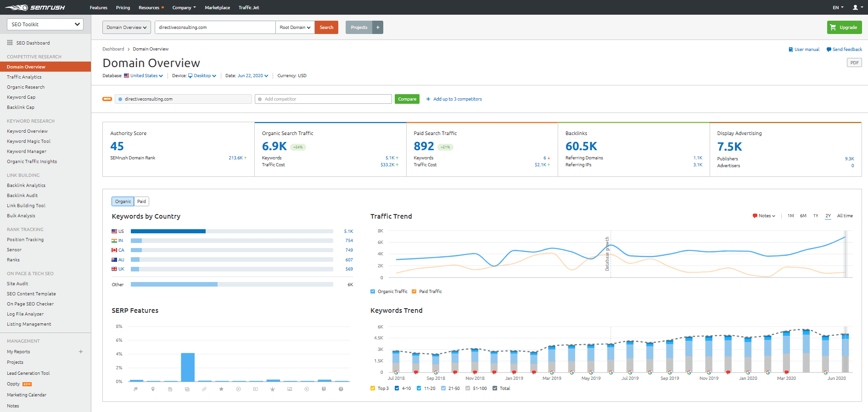Switch the chart view to Paid
Screen dimensions: 868x412
tap(142, 202)
